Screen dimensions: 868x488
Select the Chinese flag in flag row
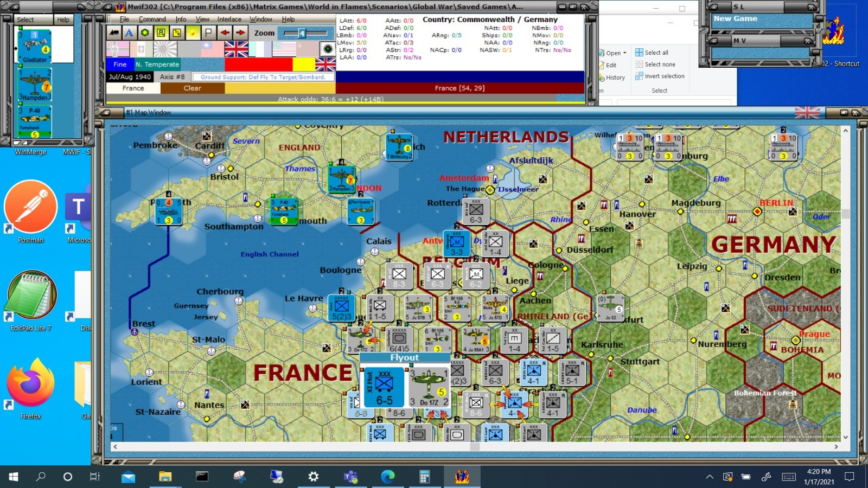(213, 49)
